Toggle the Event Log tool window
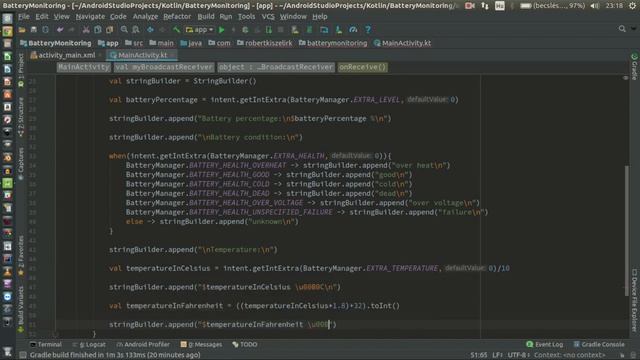Viewport: 640px width, 360px height. pos(544,344)
